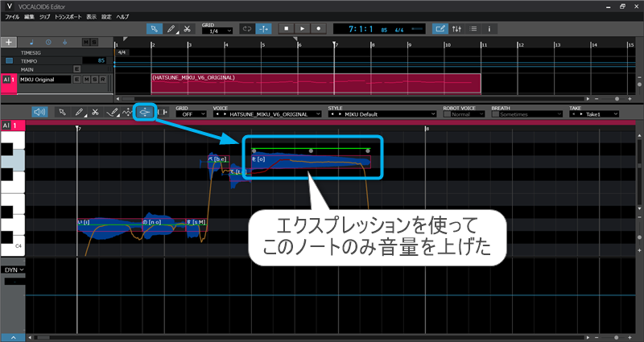Image resolution: width=644 pixels, height=342 pixels.
Task: Stop playback
Action: tap(287, 29)
